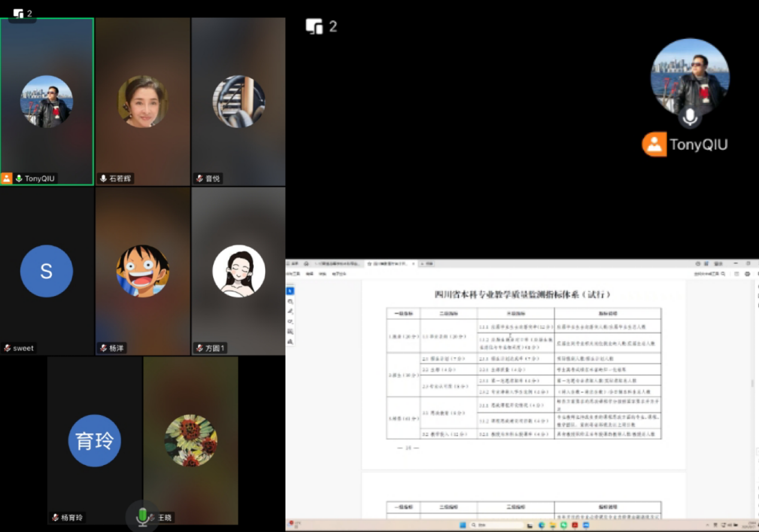The image size is (759, 532).
Task: Open the Edge browser icon in taskbar
Action: pos(542,525)
